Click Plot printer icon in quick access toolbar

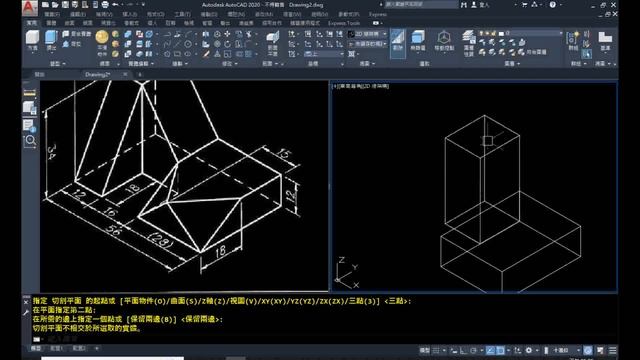pos(105,5)
